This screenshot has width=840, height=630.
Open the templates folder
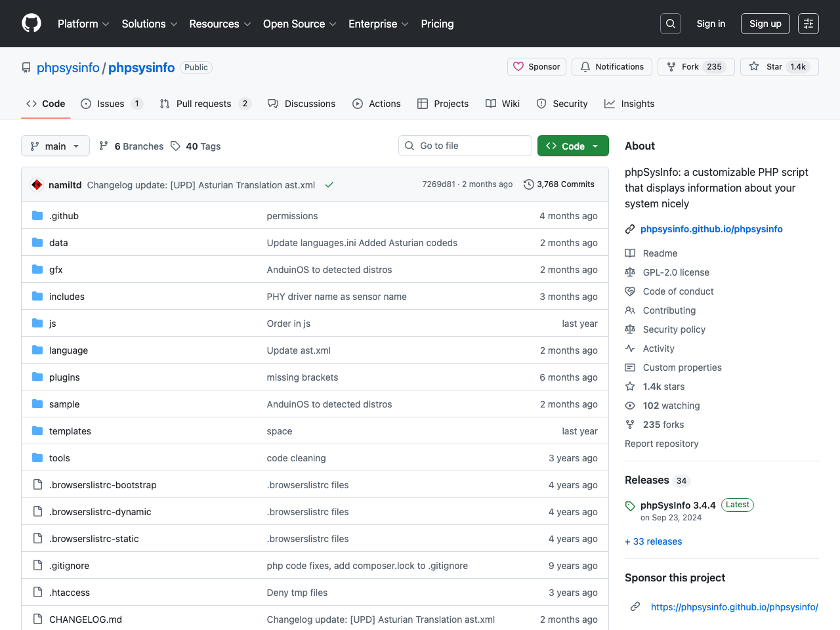(x=70, y=431)
